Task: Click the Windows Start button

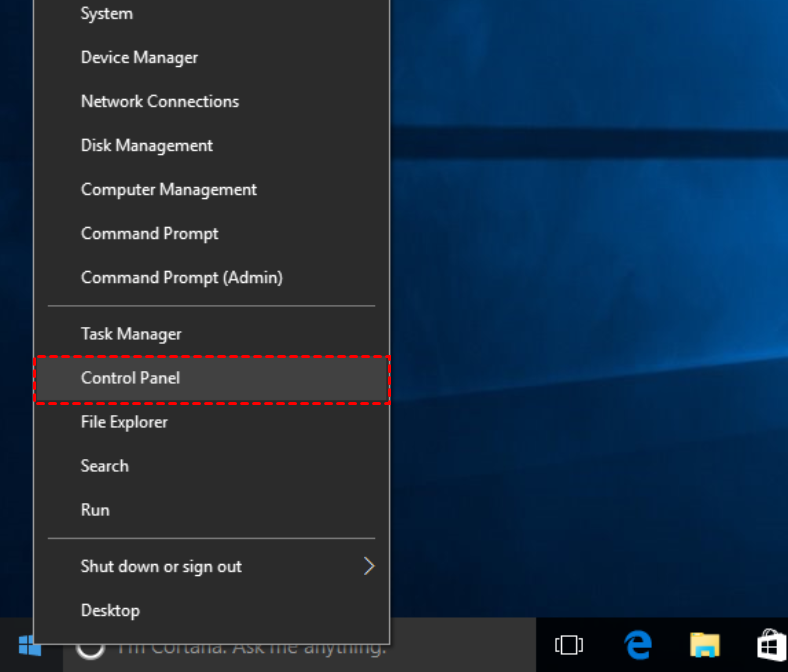Action: [30, 647]
